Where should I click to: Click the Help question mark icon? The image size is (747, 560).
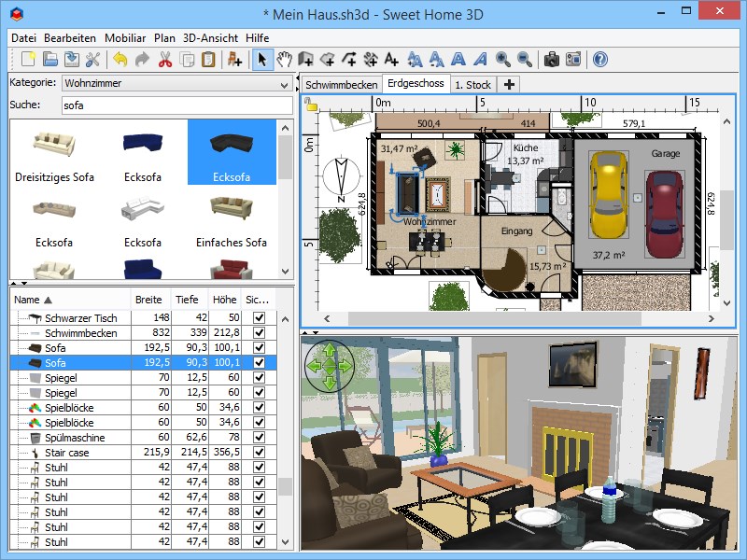pos(600,60)
